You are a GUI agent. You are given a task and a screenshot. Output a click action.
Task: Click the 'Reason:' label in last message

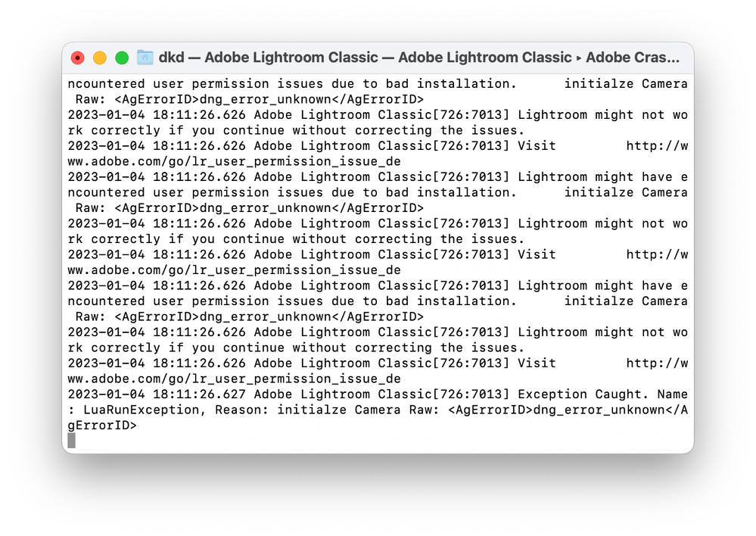tap(242, 410)
